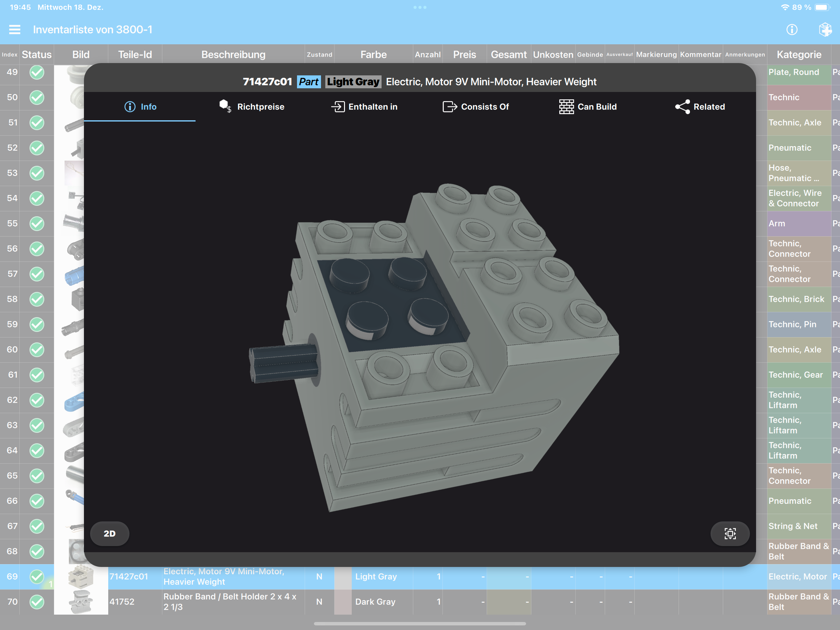Open the hamburger menu icon
The width and height of the screenshot is (840, 630).
tap(14, 30)
